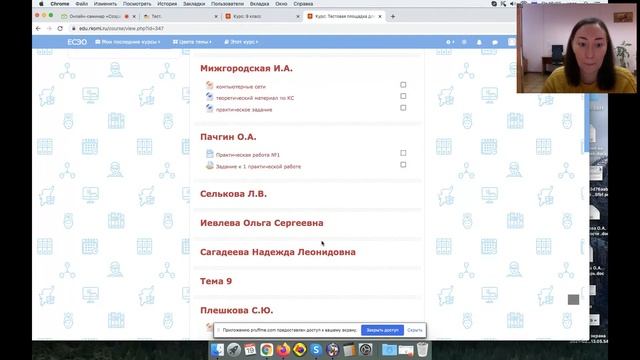The height and width of the screenshot is (360, 640).
Task: Click the 'Скрыть' link in sharing bar
Action: point(415,330)
